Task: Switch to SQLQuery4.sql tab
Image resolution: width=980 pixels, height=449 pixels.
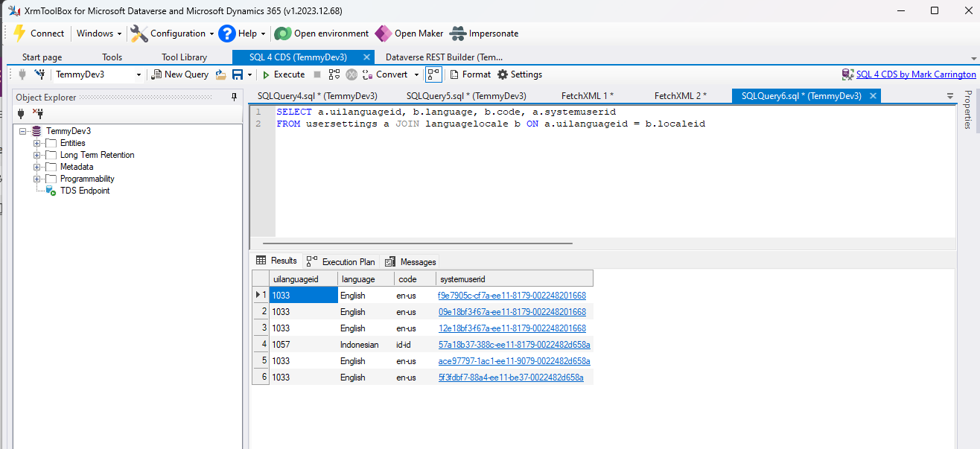Action: coord(317,96)
